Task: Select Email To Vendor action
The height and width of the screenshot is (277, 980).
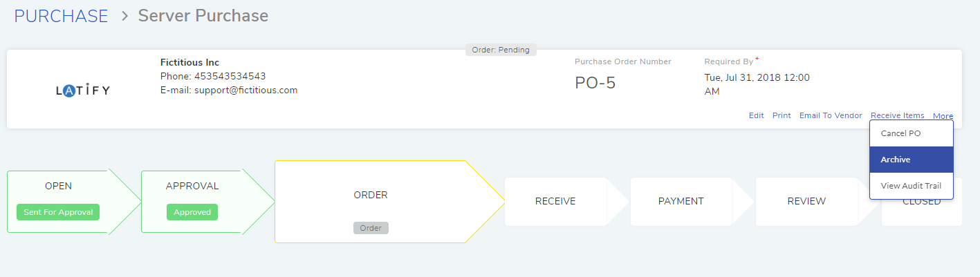Action: pos(831,115)
